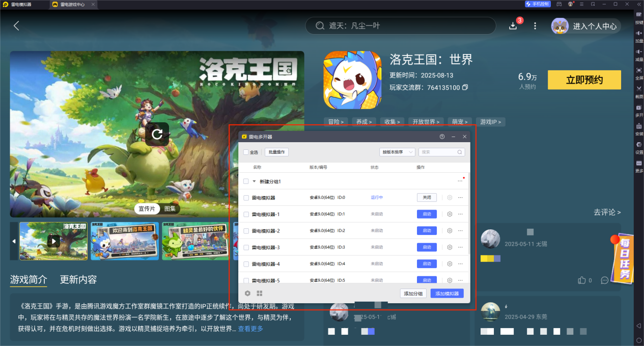
Task: Click 启动 for 雷电模拟器-4
Action: point(427,264)
